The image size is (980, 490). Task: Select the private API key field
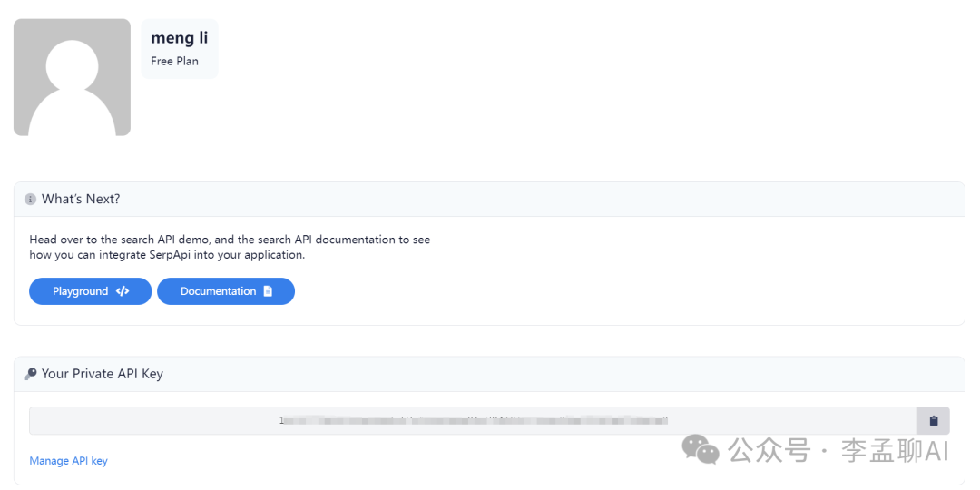pyautogui.click(x=473, y=421)
